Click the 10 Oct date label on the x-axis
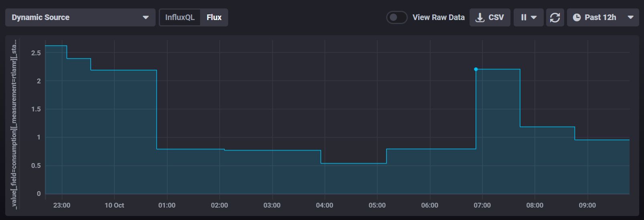Viewport: 644px width, 220px height. 114,205
